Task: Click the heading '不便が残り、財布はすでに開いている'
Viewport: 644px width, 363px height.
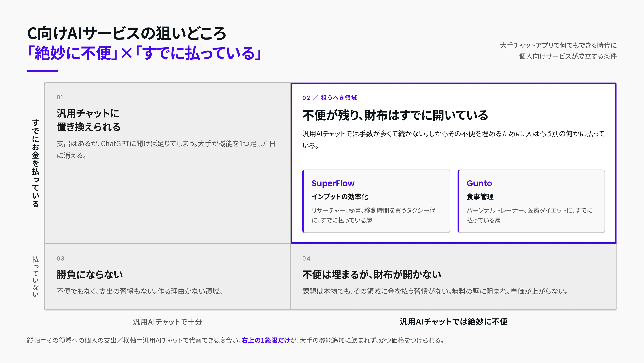Action: [x=395, y=115]
